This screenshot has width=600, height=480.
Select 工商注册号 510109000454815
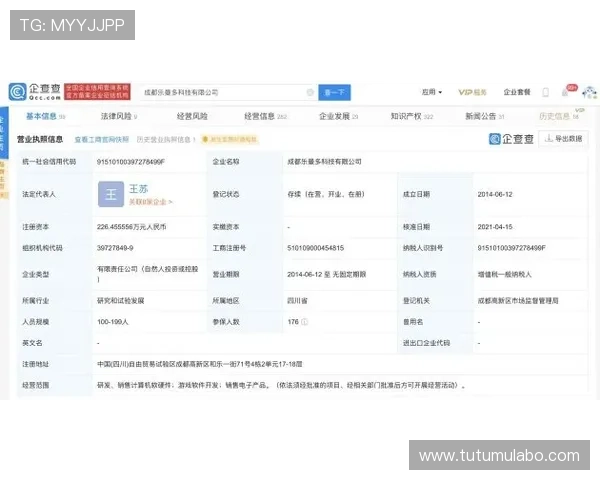click(x=315, y=248)
